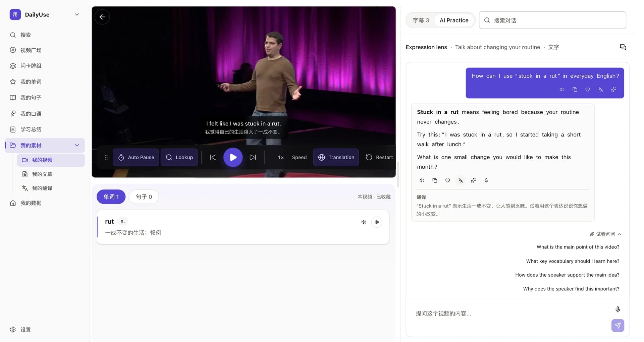Play pronunciation audio for rut

364,222
